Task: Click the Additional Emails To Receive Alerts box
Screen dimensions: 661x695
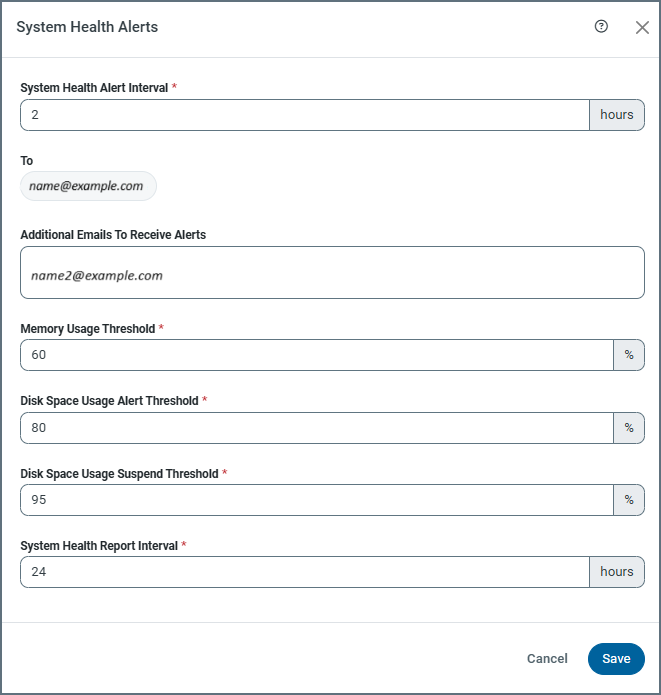Action: click(x=332, y=273)
